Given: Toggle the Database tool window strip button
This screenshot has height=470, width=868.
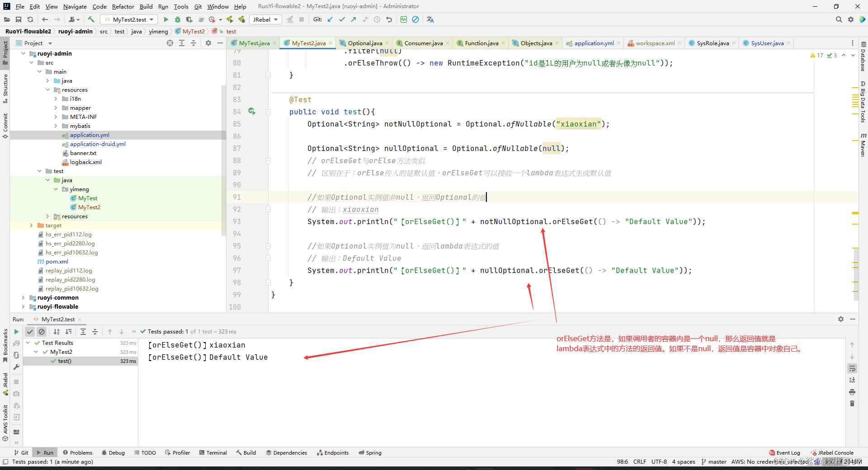Looking at the screenshot, I should (863, 56).
